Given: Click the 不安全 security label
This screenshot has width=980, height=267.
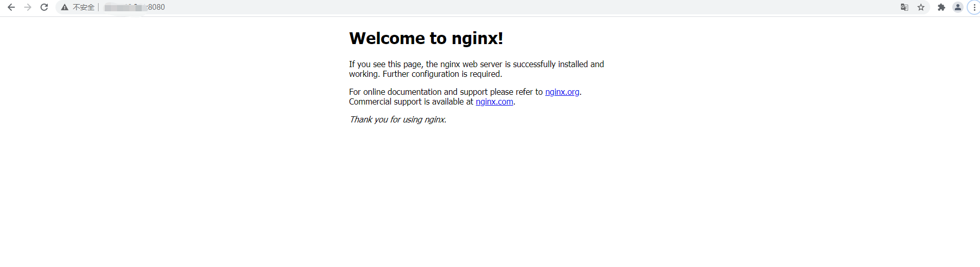Looking at the screenshot, I should pyautogui.click(x=84, y=7).
